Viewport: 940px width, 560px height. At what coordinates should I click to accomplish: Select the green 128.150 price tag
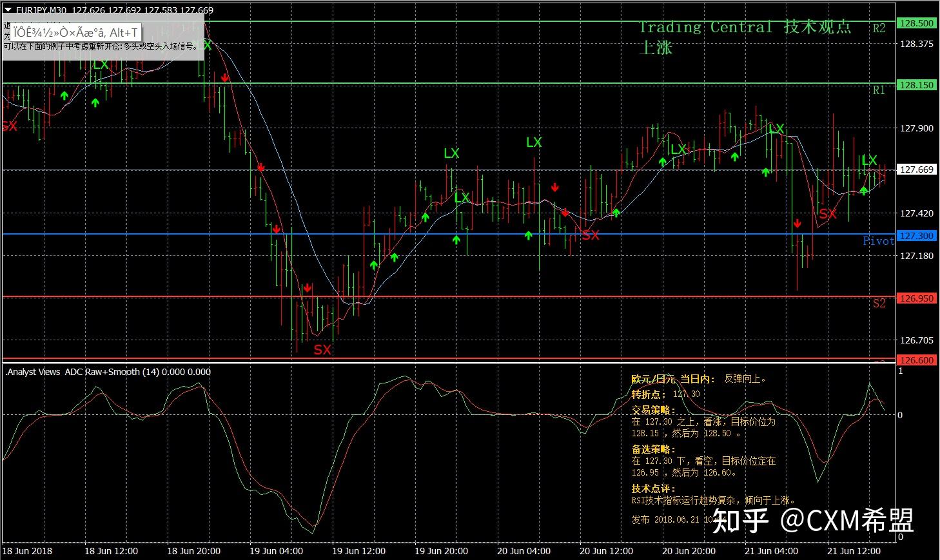pyautogui.click(x=917, y=84)
